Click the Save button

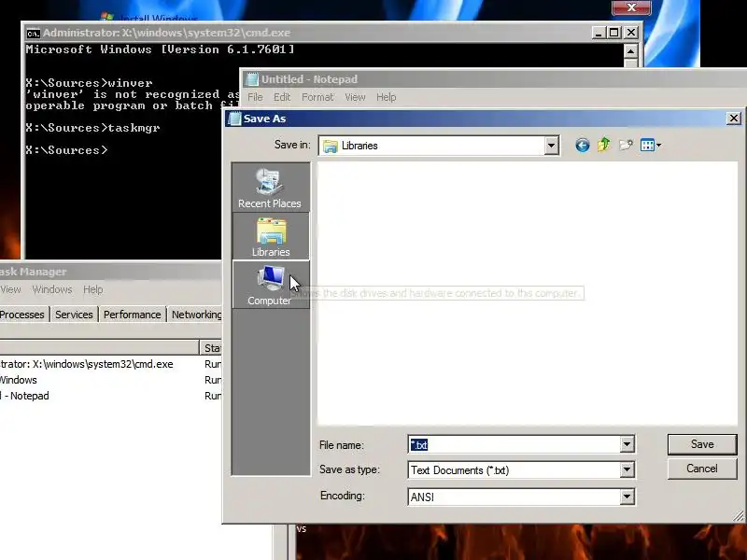(702, 444)
